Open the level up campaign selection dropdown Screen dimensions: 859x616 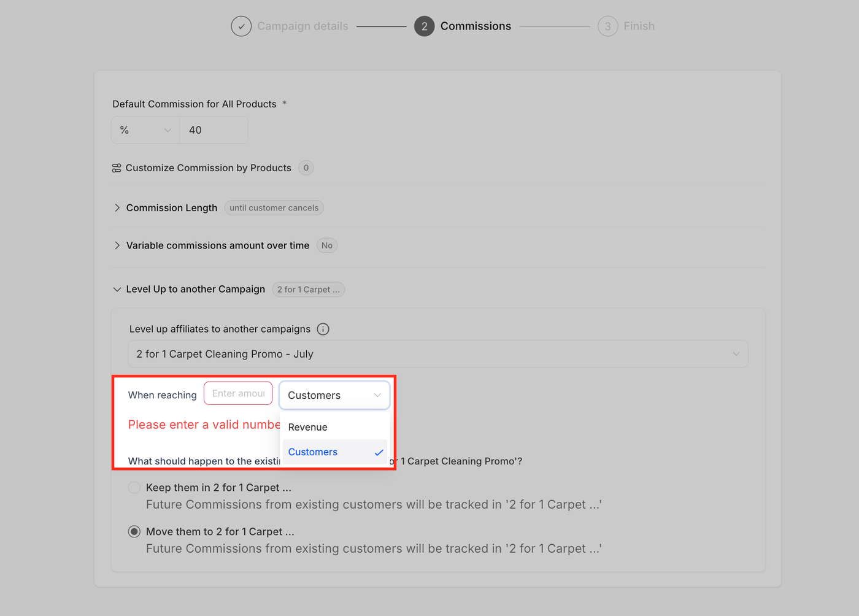pos(437,354)
